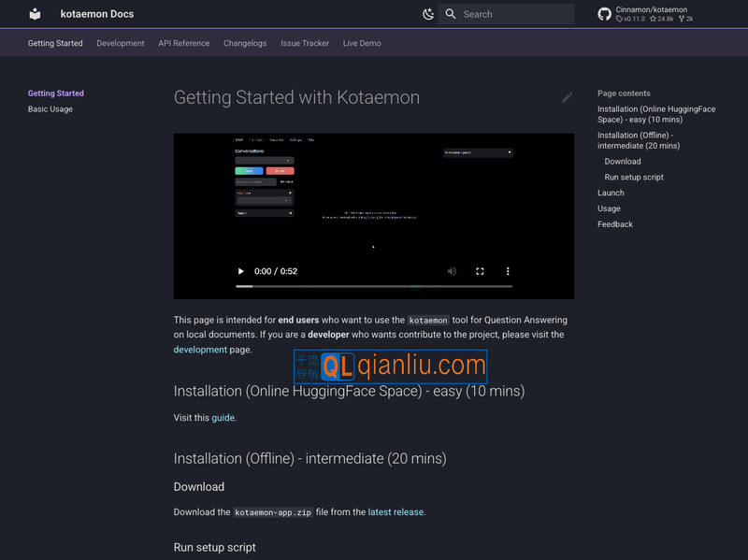Image resolution: width=748 pixels, height=560 pixels.
Task: Mute the video with the volume icon
Action: click(452, 271)
